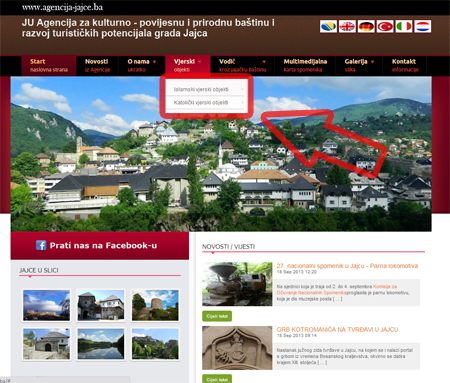Open the Novosti iz Agencije menu
This screenshot has width=450, height=383.
97,66
